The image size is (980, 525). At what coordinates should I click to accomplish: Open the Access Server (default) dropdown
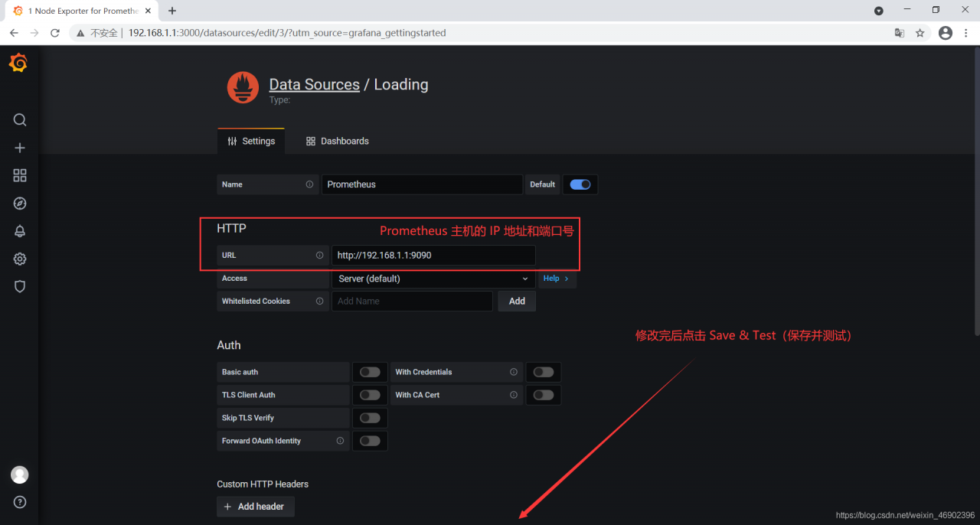(x=433, y=279)
